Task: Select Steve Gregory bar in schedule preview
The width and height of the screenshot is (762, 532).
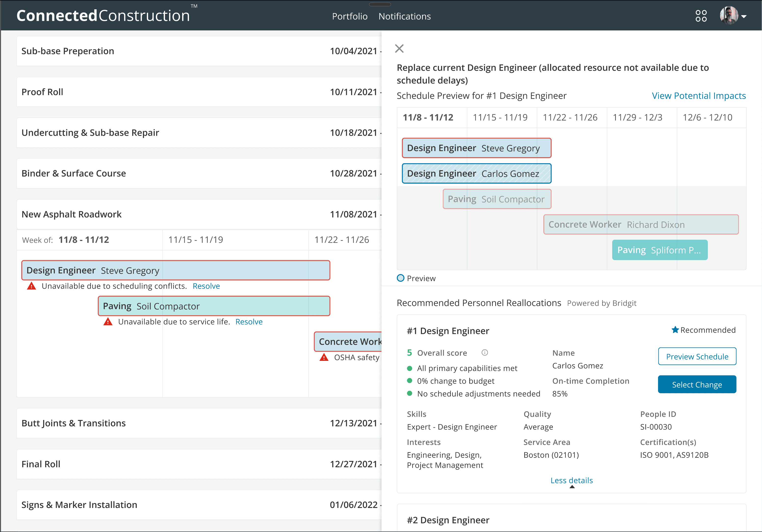Action: point(476,148)
